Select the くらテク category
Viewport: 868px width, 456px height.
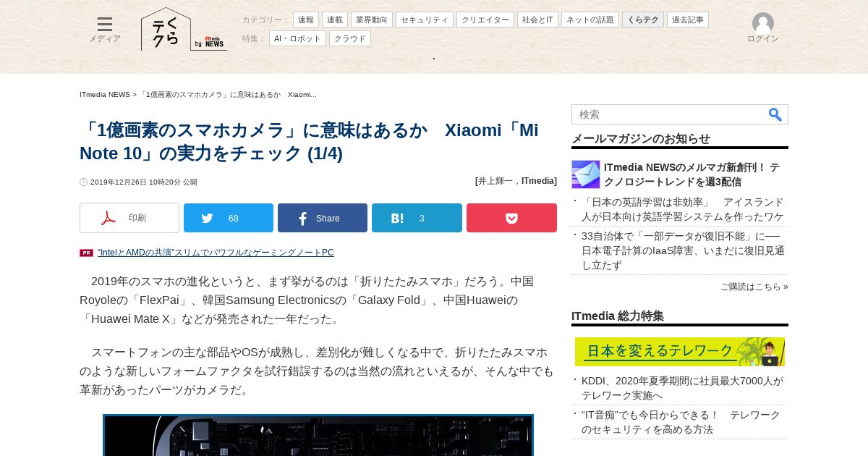point(643,20)
